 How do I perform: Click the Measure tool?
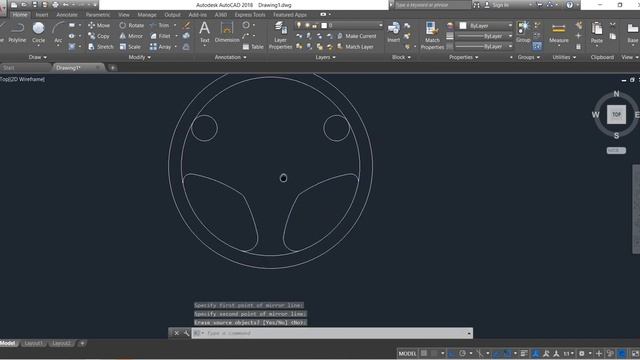(x=559, y=33)
